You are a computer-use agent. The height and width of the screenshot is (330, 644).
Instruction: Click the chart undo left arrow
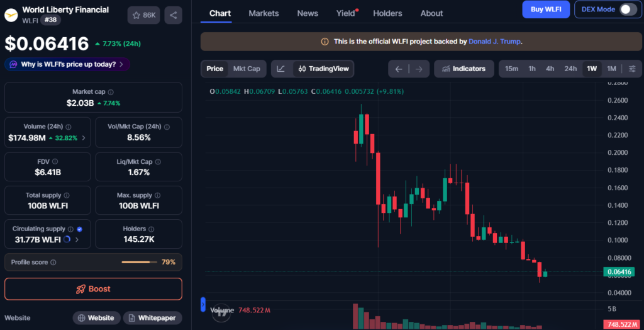[398, 69]
